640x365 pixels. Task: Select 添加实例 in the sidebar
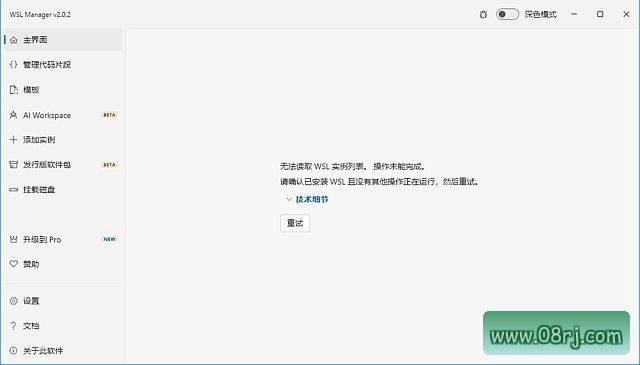pos(63,140)
